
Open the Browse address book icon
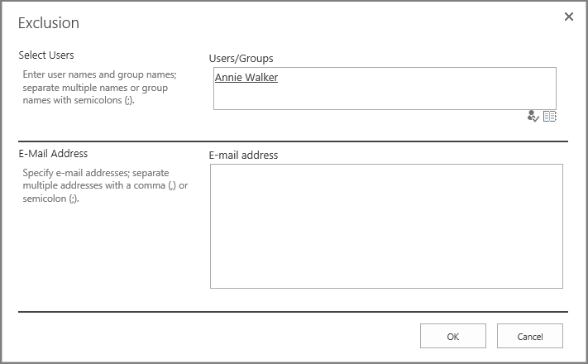point(550,117)
